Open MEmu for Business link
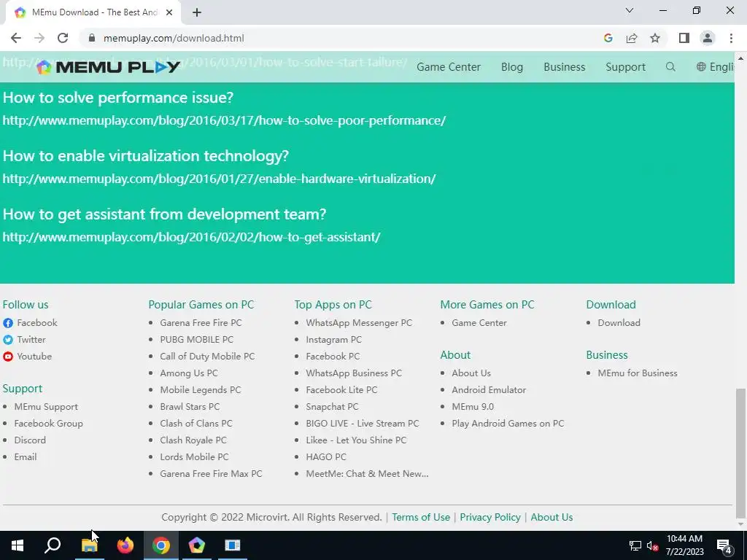 point(638,373)
